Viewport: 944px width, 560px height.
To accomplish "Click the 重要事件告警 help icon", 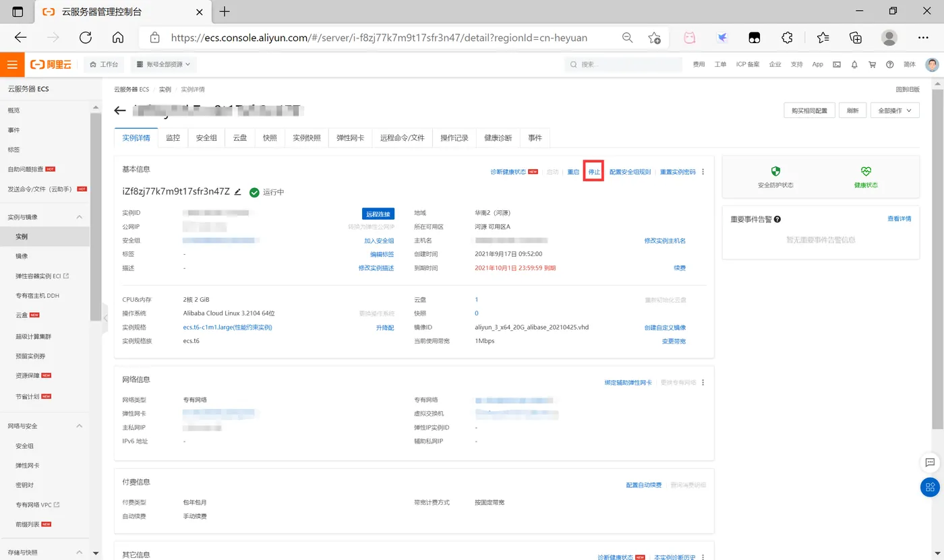I will (777, 220).
